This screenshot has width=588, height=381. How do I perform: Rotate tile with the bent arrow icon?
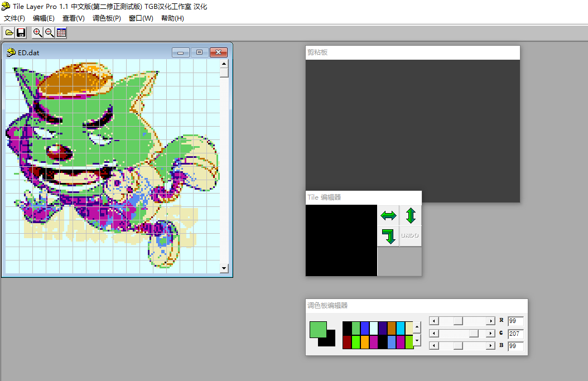click(388, 237)
